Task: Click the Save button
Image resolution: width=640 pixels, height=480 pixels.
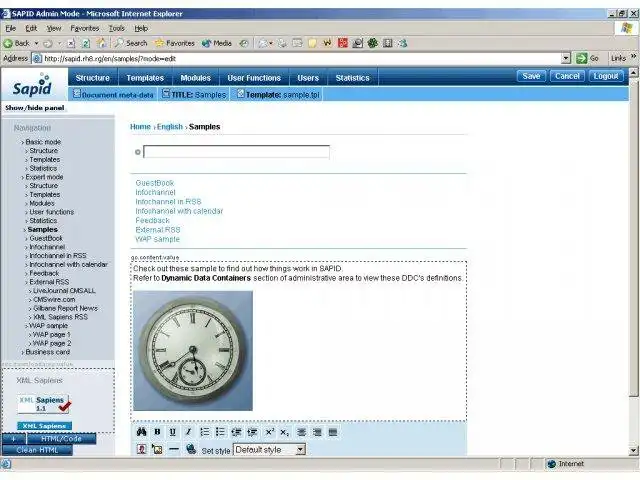Action: 531,76
